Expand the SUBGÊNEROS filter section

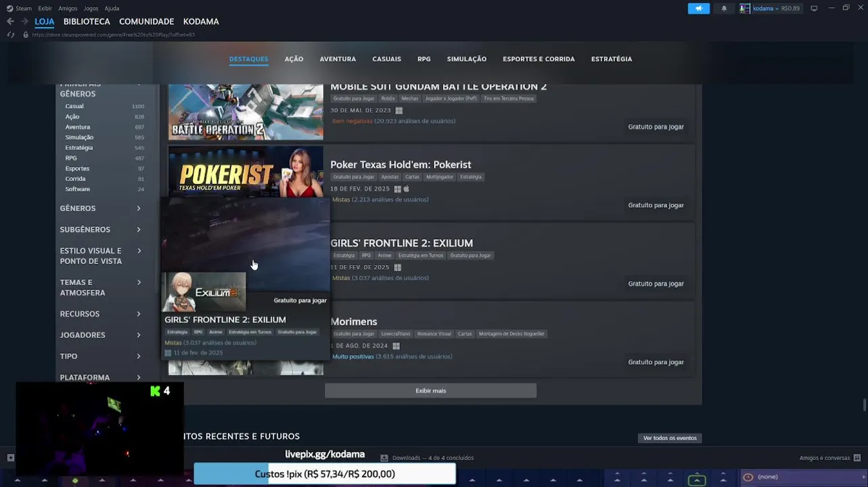pyautogui.click(x=100, y=229)
